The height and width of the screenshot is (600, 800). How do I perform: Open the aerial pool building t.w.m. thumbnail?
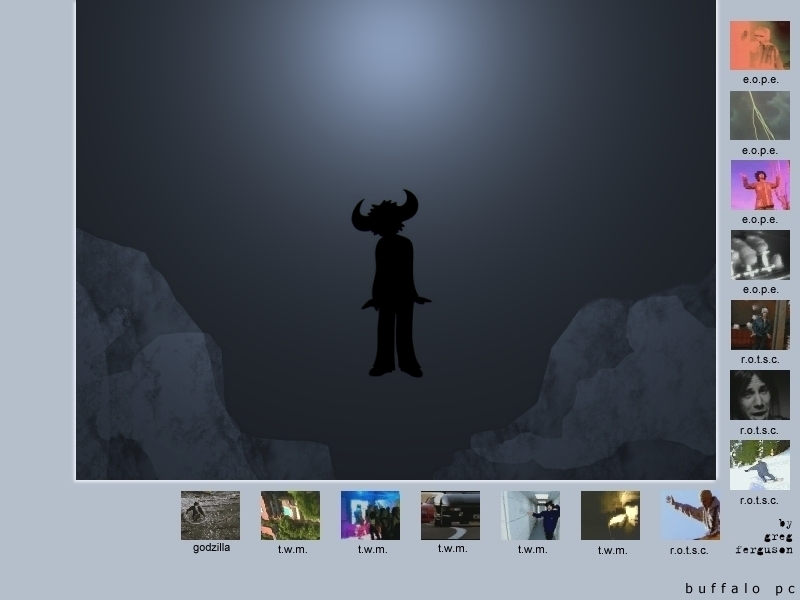(290, 515)
